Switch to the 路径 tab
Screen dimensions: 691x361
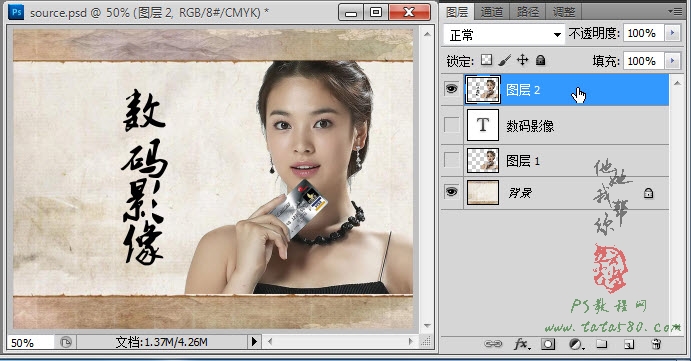tap(528, 11)
